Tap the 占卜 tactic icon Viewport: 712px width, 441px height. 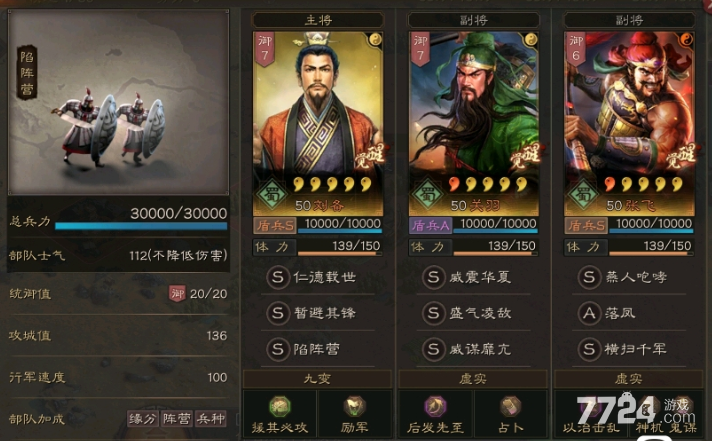510,406
